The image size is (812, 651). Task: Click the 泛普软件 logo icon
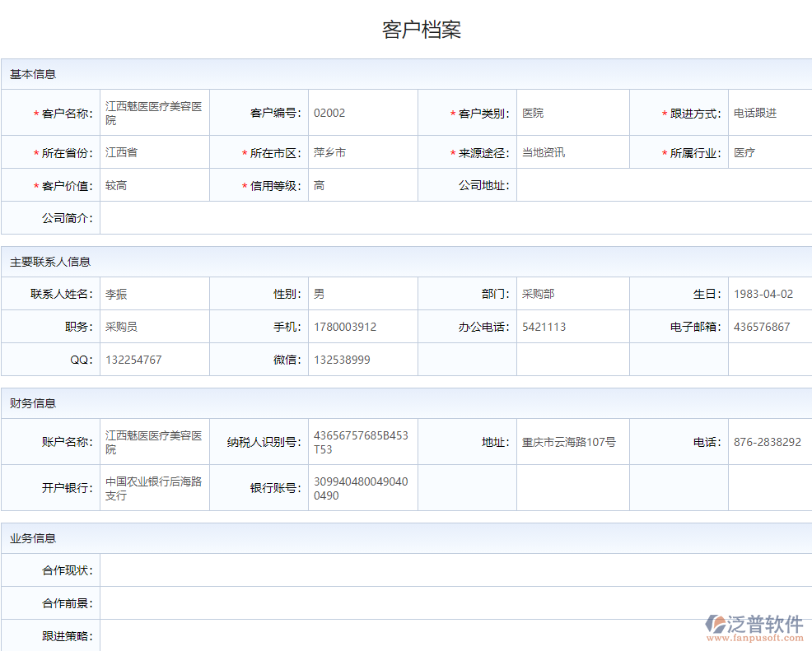(x=715, y=624)
